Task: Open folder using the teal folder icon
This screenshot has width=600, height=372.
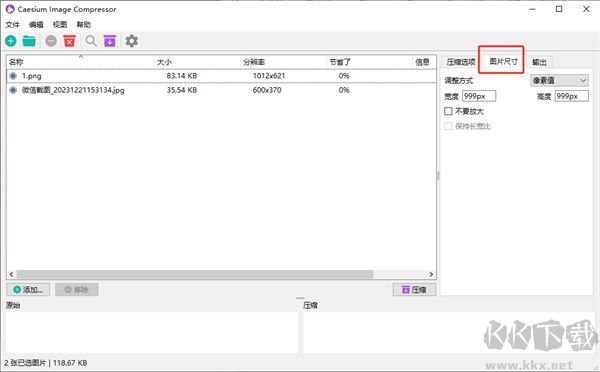Action: 29,41
